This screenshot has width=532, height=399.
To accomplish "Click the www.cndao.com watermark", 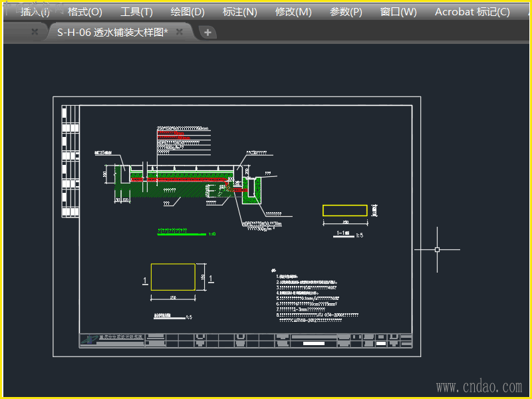I will (x=479, y=386).
